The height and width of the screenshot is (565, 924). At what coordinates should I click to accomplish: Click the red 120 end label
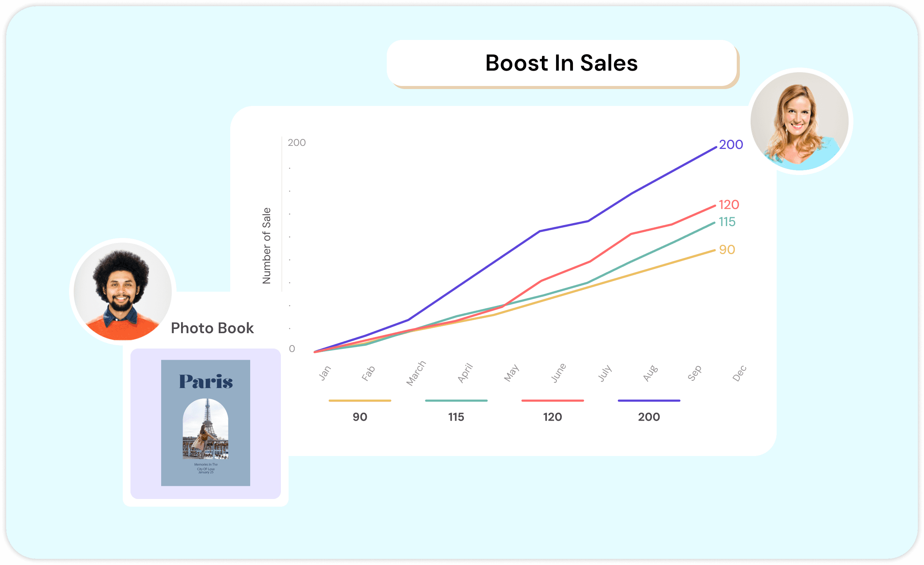[729, 205]
